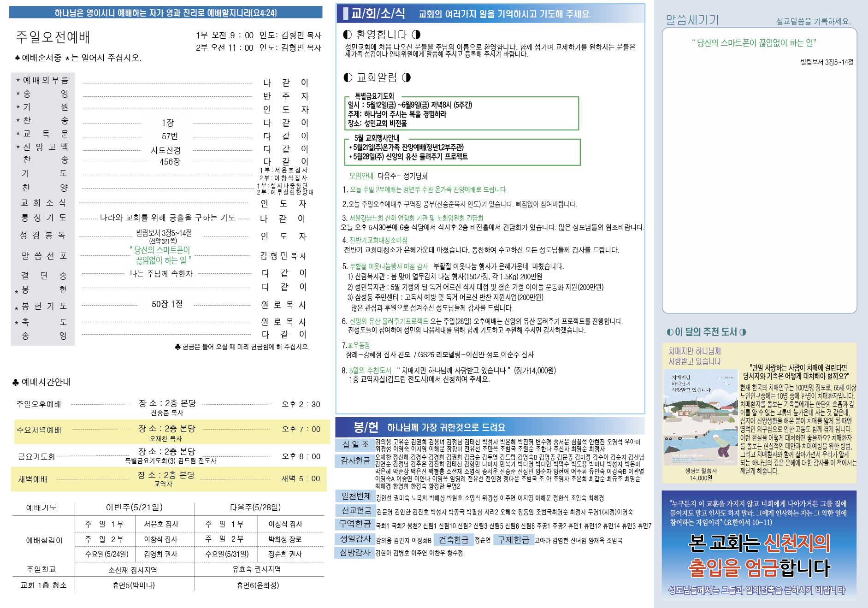Click the 말씀새기기 empty note box

pos(759,171)
